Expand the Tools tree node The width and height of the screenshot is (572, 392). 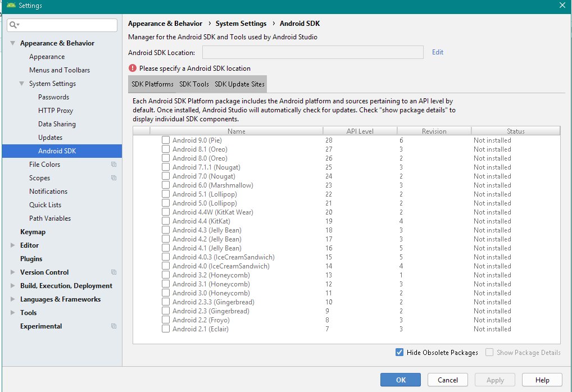tap(13, 312)
